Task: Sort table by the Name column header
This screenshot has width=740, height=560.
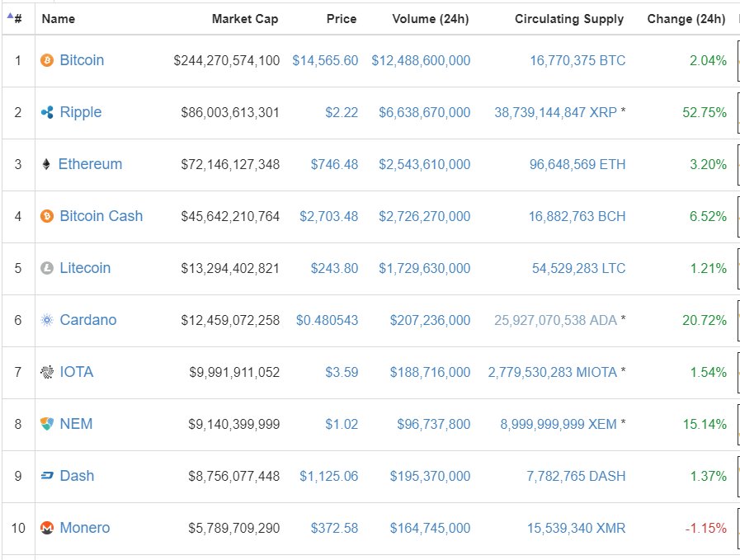Action: pos(58,19)
